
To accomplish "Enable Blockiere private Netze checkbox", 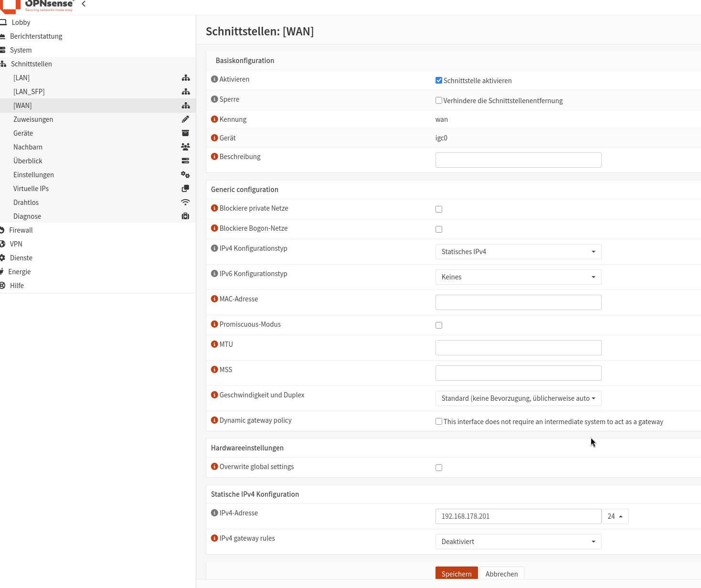I will click(x=439, y=209).
